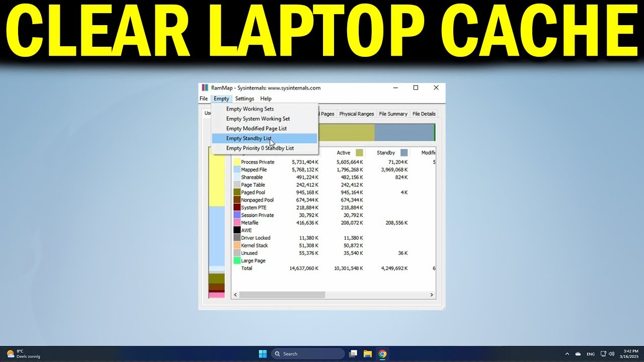Image resolution: width=644 pixels, height=362 pixels.
Task: Click the Mapped File color swatch
Action: coord(237,169)
